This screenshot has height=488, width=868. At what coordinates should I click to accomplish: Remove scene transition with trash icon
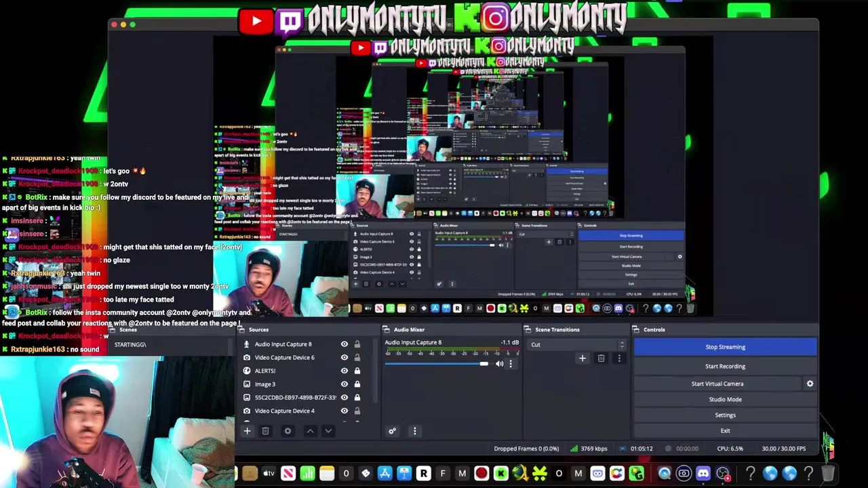(601, 359)
